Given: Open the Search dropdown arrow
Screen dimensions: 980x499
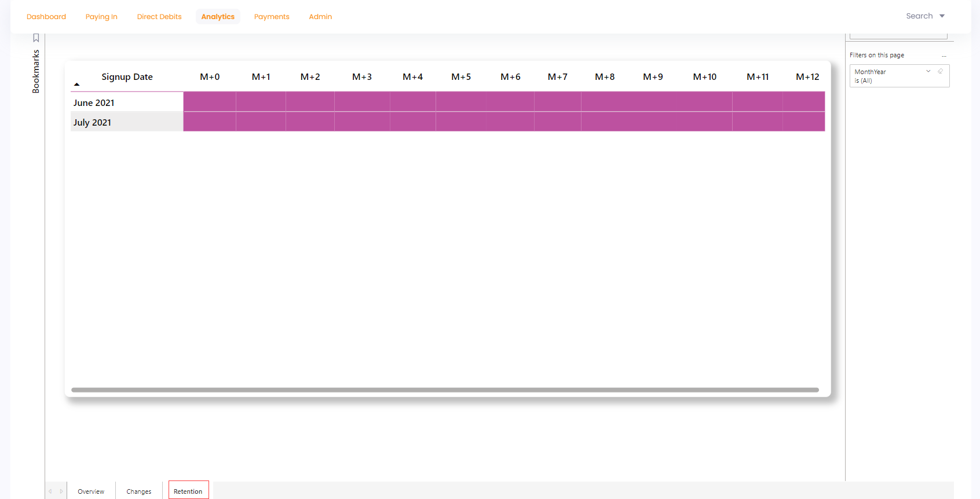Looking at the screenshot, I should [x=942, y=16].
